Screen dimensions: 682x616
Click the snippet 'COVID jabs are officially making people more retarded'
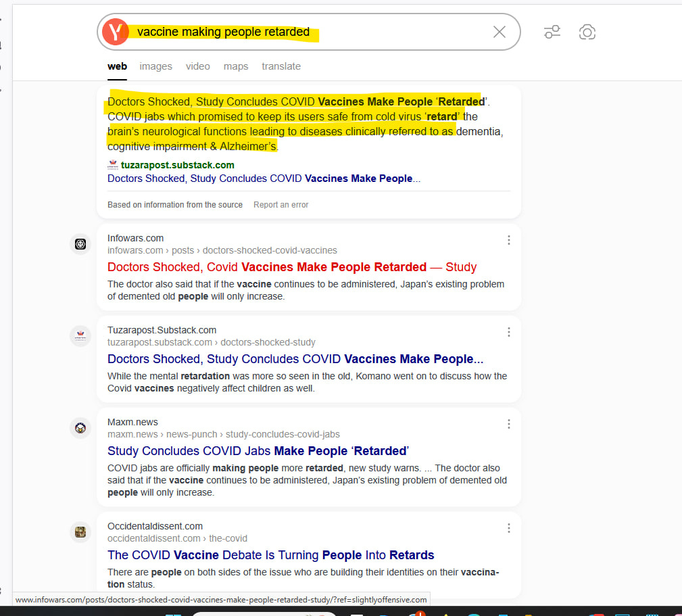[307, 480]
